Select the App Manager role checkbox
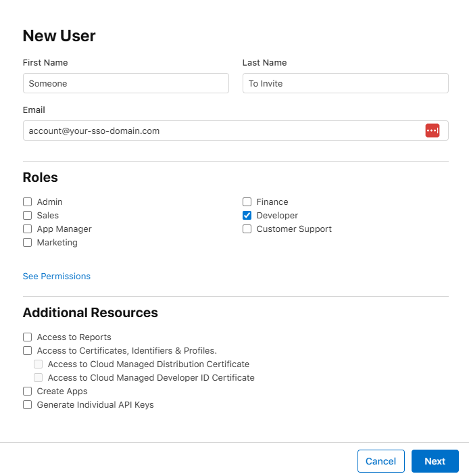 (28, 229)
